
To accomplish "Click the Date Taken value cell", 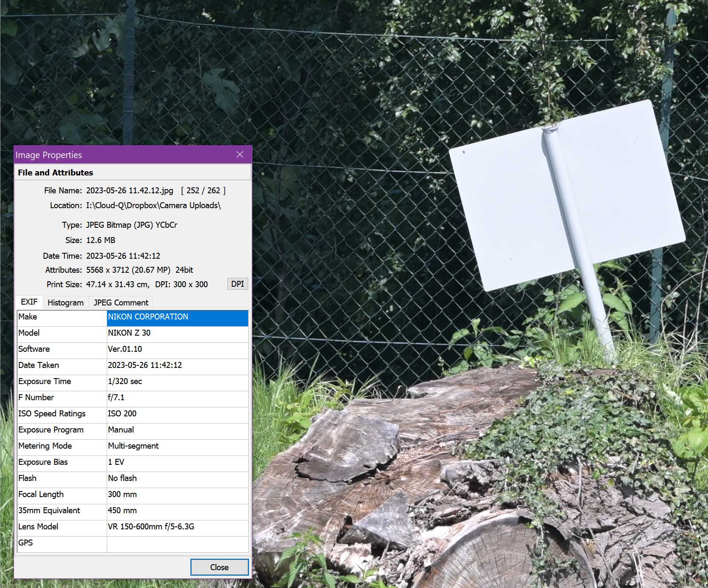I will (177, 365).
